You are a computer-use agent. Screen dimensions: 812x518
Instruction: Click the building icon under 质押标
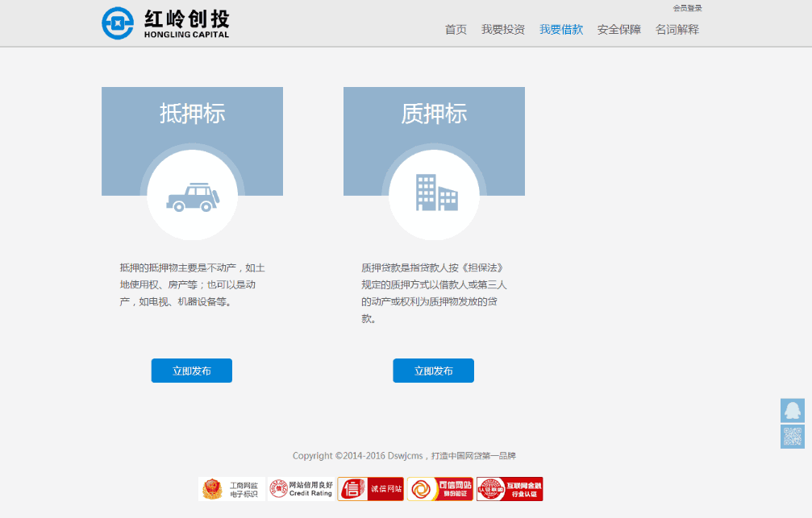435,193
